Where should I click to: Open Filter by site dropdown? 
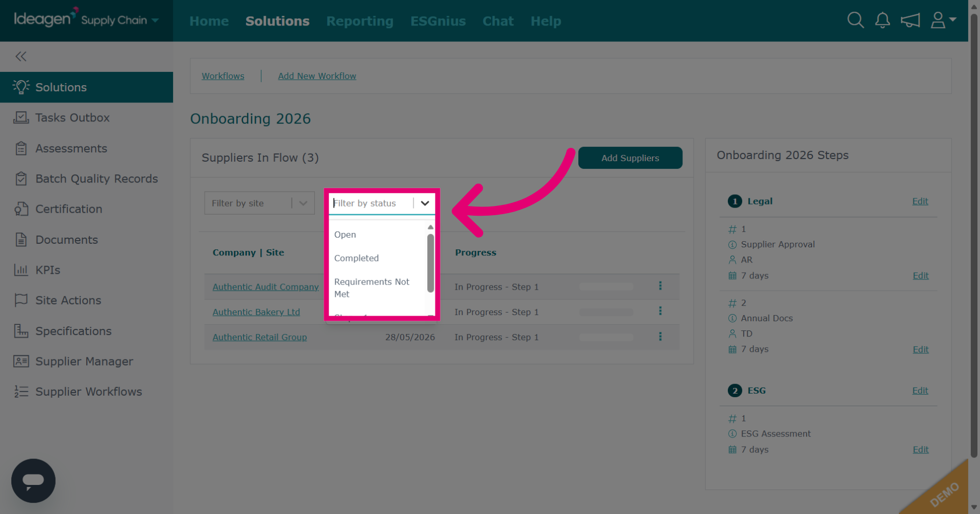259,203
